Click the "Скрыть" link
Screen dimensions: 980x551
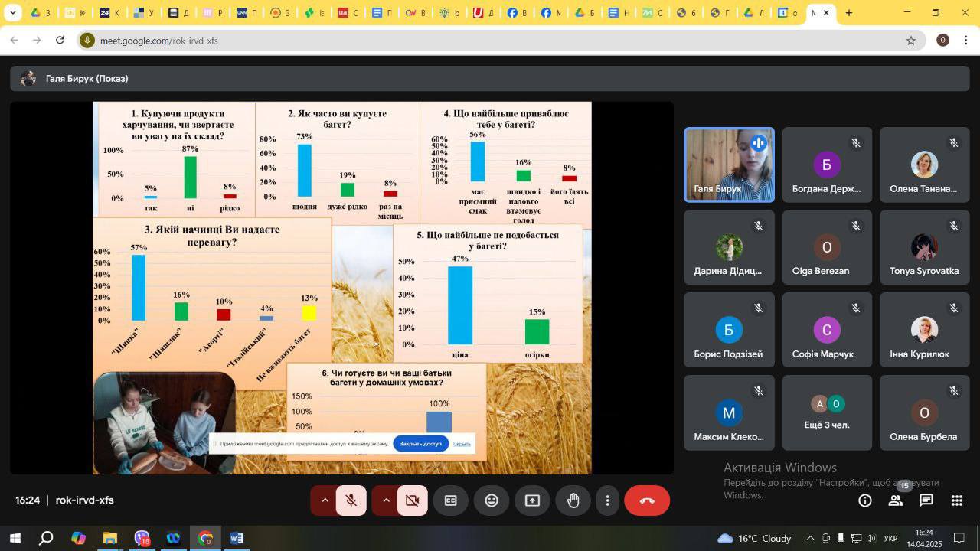(x=462, y=444)
